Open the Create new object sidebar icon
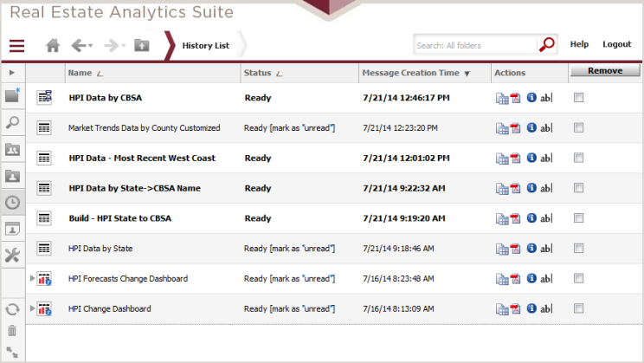The height and width of the screenshot is (363, 644). tap(12, 95)
